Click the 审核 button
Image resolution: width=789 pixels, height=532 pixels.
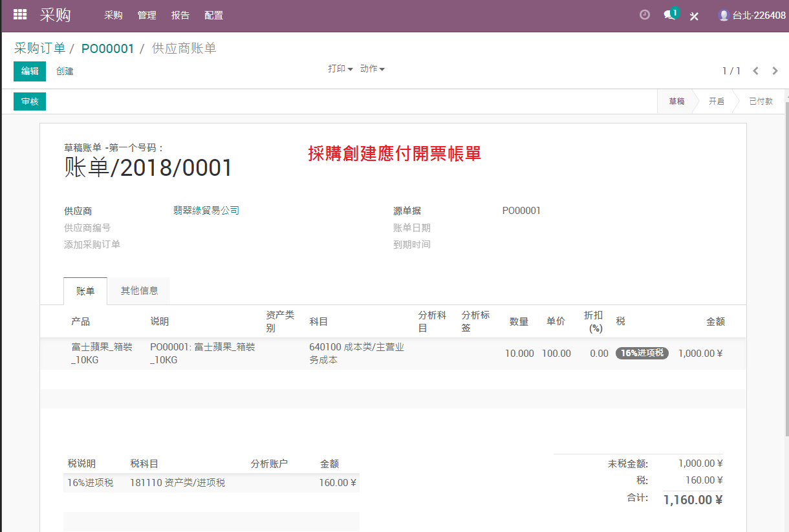[x=30, y=101]
